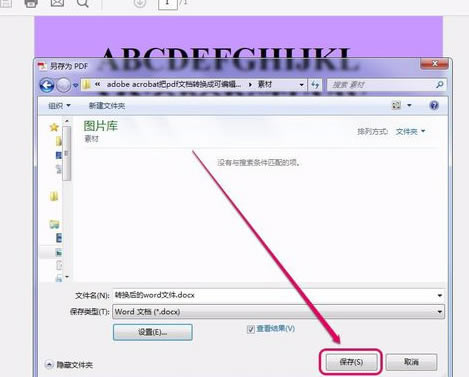The width and height of the screenshot is (469, 377).
Task: Select Favorites star in navigation pane
Action: click(x=54, y=127)
